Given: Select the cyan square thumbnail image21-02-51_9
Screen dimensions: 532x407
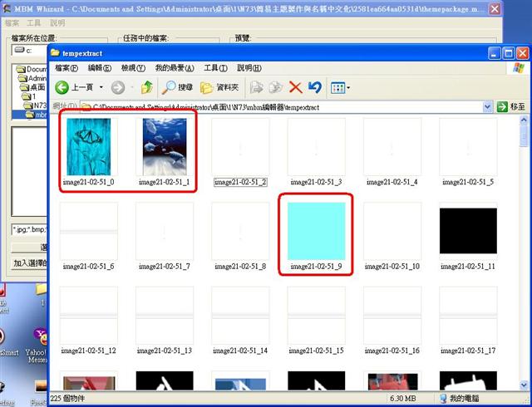Looking at the screenshot, I should (316, 231).
